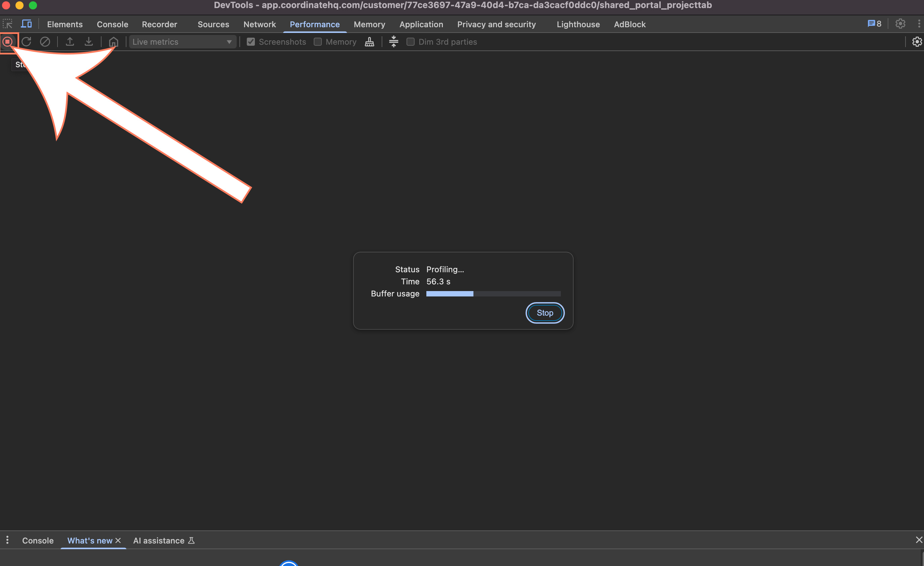Click the Profiling... status text
924x566 pixels.
tap(445, 269)
